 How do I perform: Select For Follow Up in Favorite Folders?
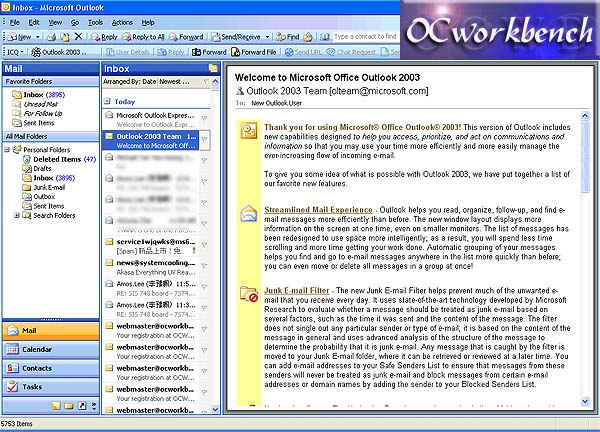tap(37, 114)
